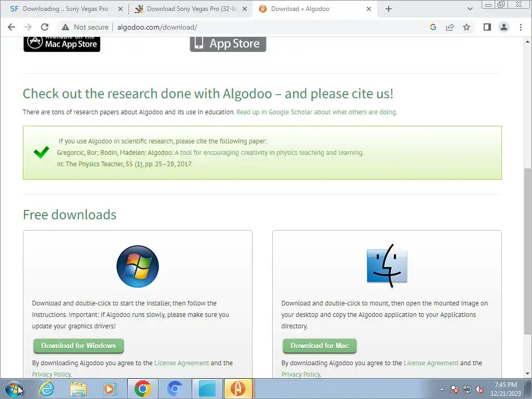Open the Algodoo physics teaching paper link
532x399 pixels.
point(269,153)
